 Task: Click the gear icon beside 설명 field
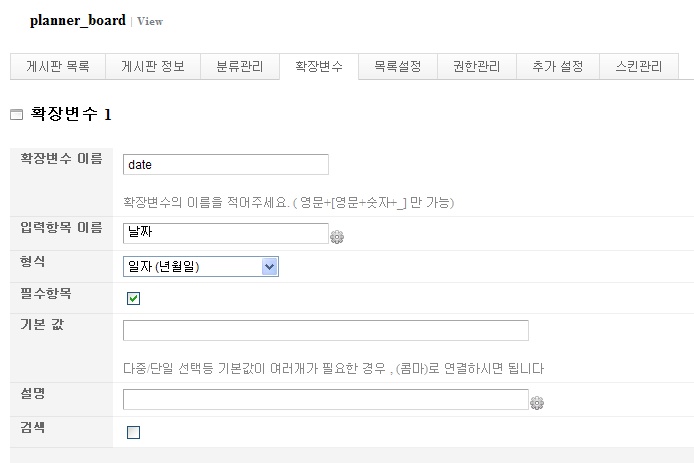coord(537,403)
